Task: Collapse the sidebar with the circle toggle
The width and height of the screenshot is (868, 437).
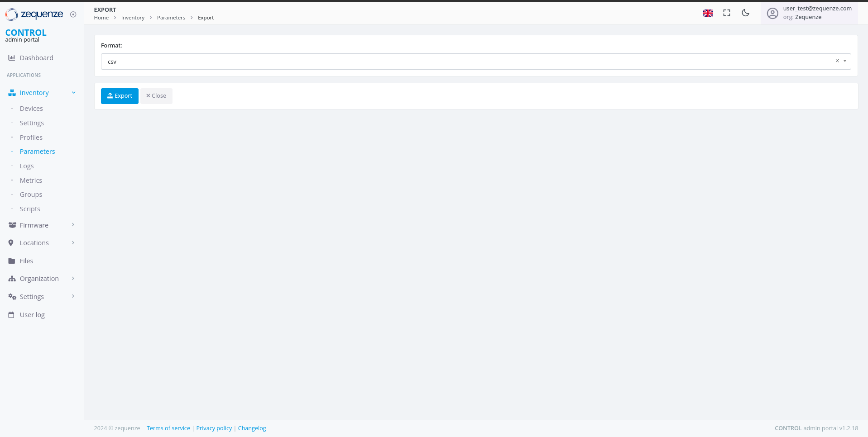Action: click(x=73, y=14)
